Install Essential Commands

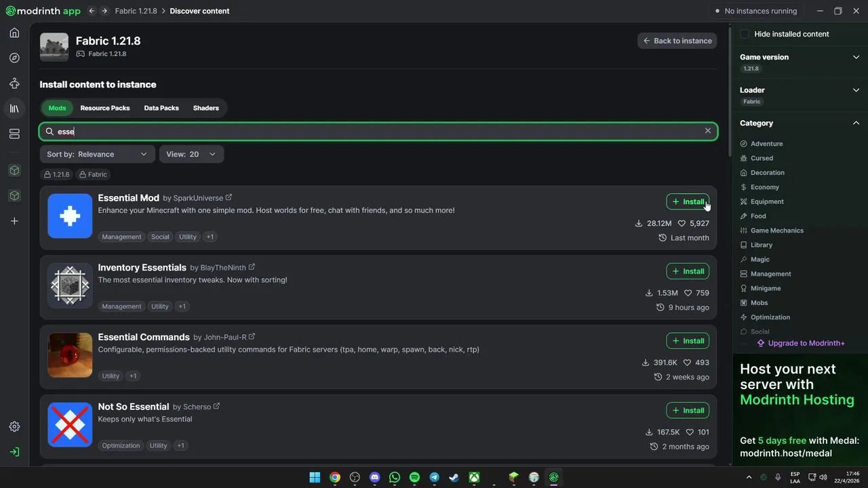pos(688,341)
